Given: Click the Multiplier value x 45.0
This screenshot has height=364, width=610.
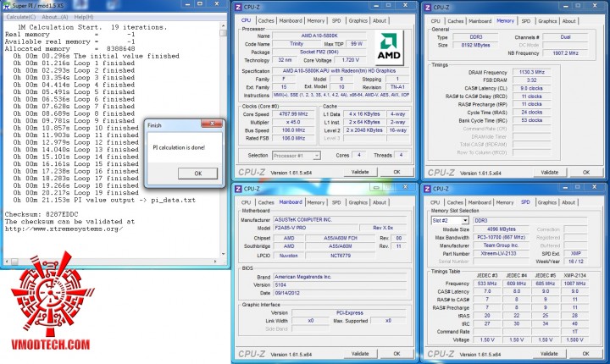Looking at the screenshot, I should (x=293, y=122).
